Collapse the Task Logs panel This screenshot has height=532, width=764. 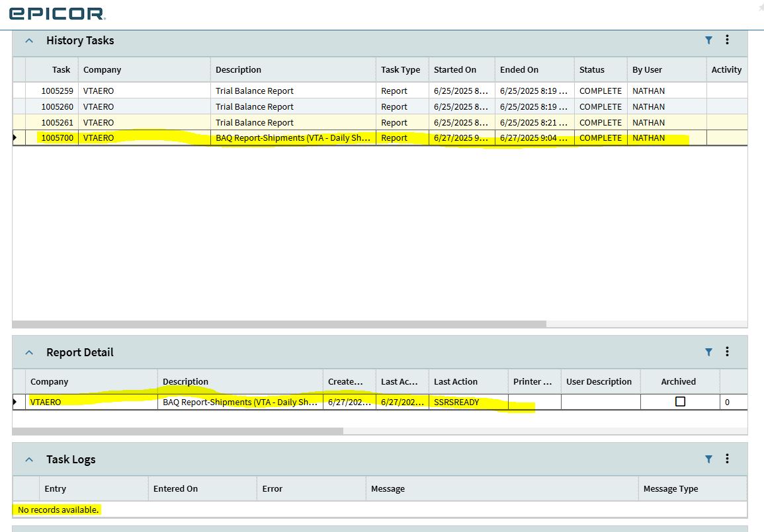point(29,459)
